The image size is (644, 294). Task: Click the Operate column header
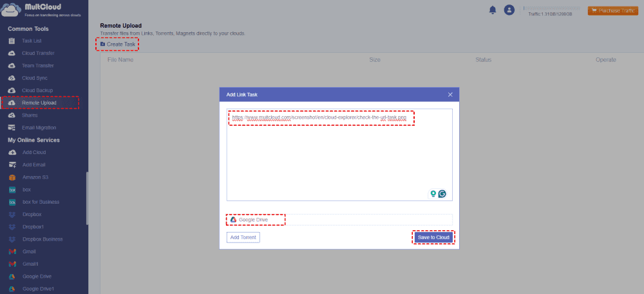(606, 60)
